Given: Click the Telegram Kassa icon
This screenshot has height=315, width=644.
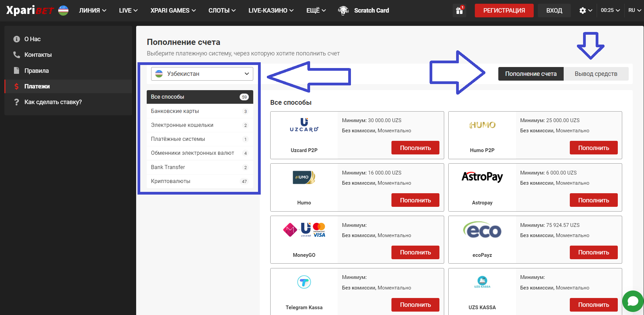Looking at the screenshot, I should click(304, 282).
